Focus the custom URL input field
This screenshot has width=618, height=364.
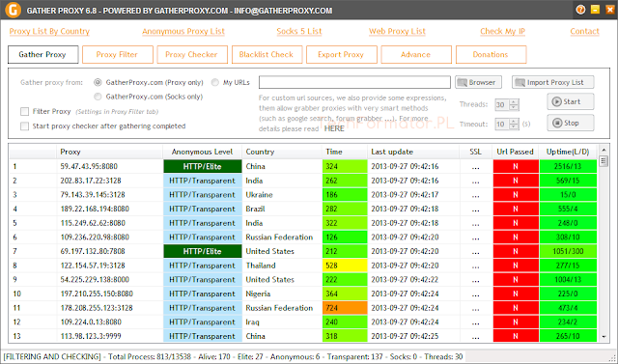[x=354, y=82]
